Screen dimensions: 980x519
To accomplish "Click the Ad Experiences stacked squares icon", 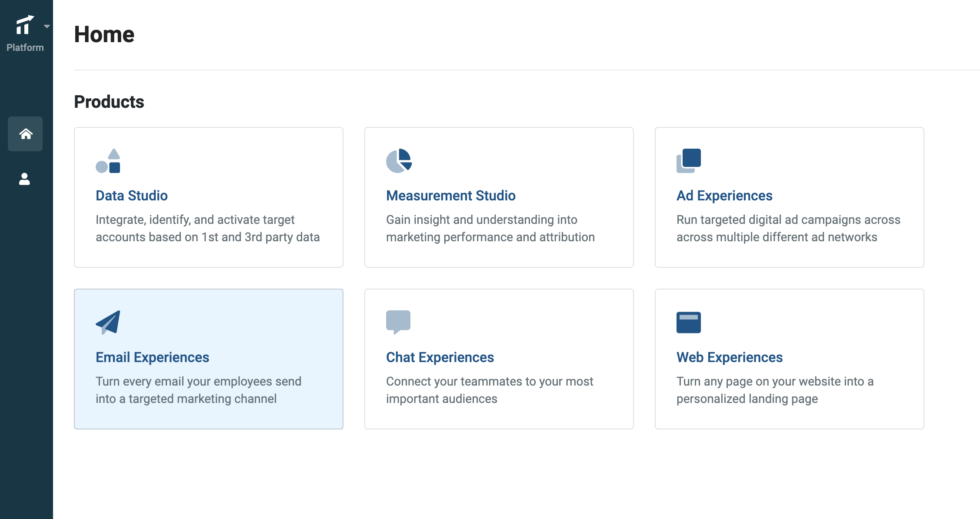I will (x=689, y=161).
